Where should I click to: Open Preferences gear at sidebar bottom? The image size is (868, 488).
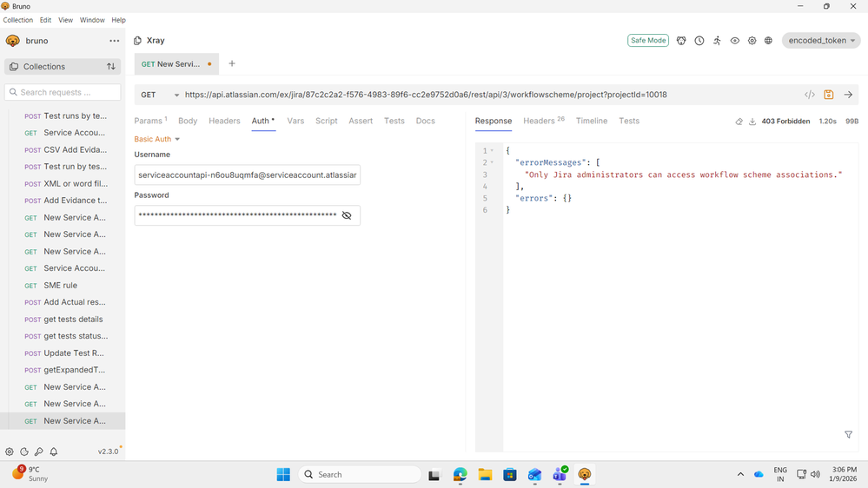(x=10, y=452)
